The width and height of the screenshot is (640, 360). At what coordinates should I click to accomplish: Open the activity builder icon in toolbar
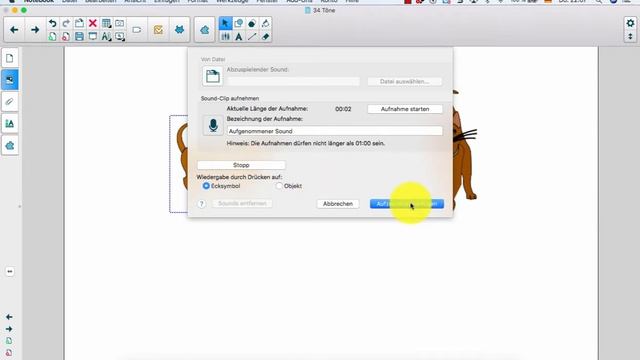pyautogui.click(x=204, y=30)
